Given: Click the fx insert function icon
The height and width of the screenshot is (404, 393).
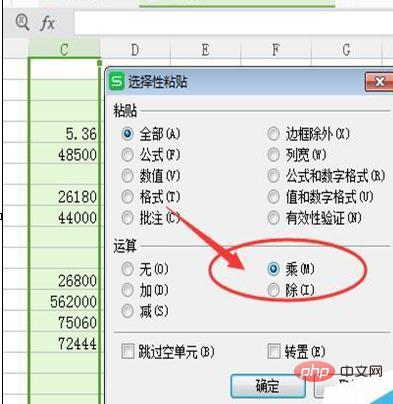Looking at the screenshot, I should (47, 23).
